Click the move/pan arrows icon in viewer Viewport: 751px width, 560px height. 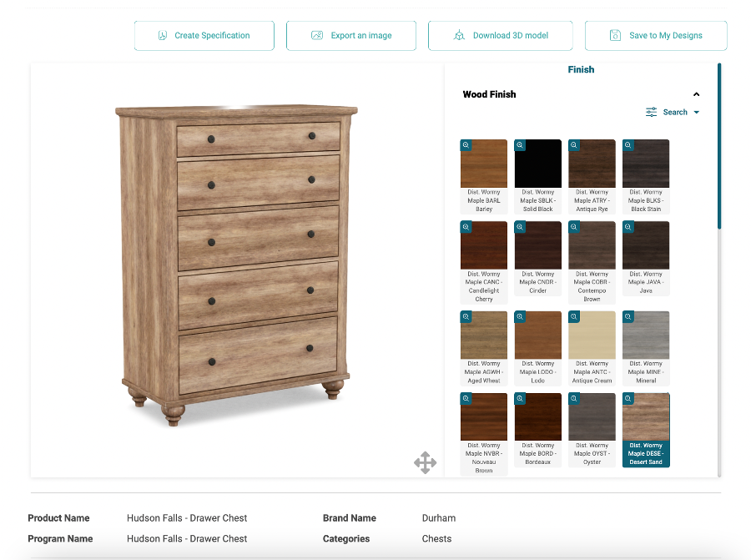[x=426, y=462]
